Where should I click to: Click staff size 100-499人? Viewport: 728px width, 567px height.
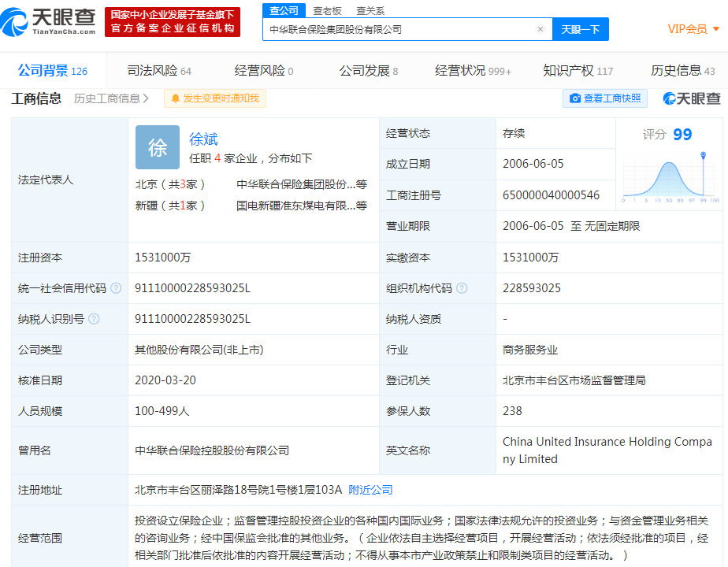[x=162, y=411]
